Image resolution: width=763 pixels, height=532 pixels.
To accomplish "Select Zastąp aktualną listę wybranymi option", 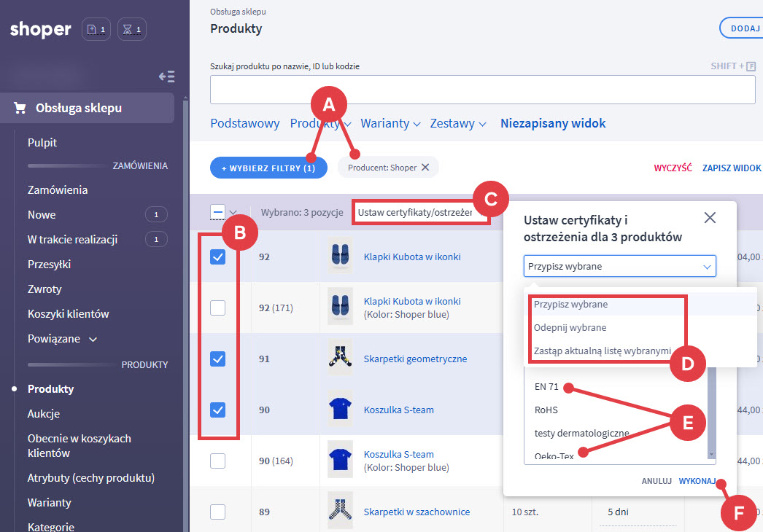I will (x=640, y=351).
